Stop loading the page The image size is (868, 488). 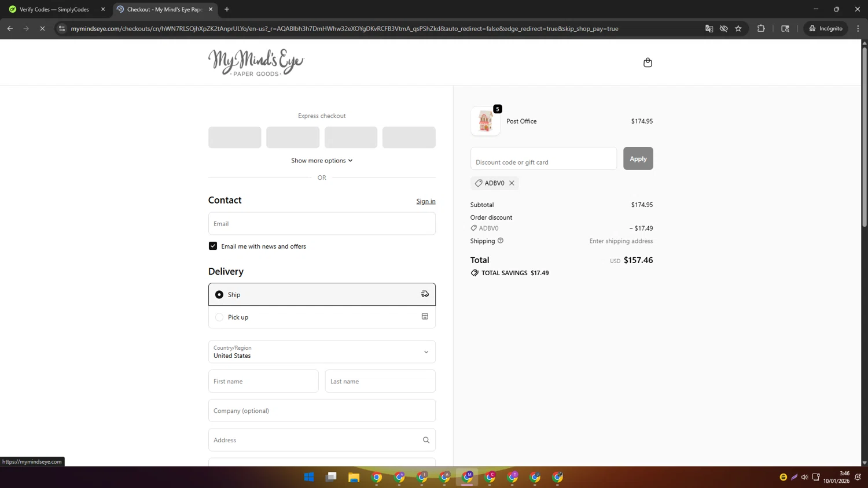[42, 28]
